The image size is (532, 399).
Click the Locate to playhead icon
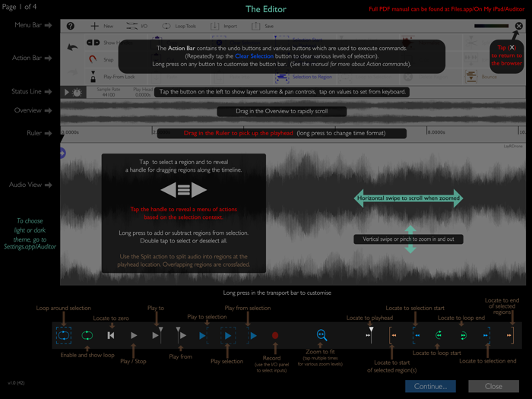(x=370, y=335)
